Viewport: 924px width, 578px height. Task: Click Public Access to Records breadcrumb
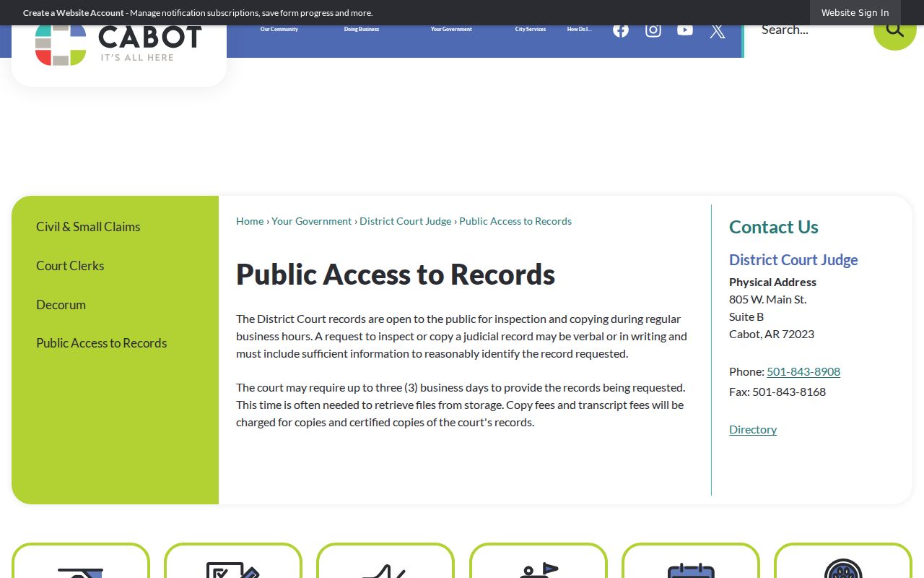coord(515,221)
